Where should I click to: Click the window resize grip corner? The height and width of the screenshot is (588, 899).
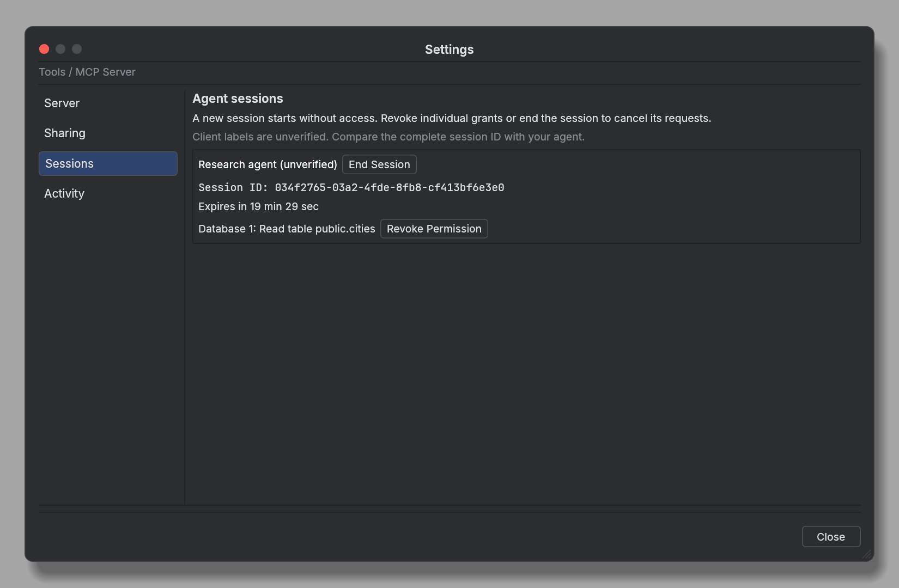click(867, 554)
